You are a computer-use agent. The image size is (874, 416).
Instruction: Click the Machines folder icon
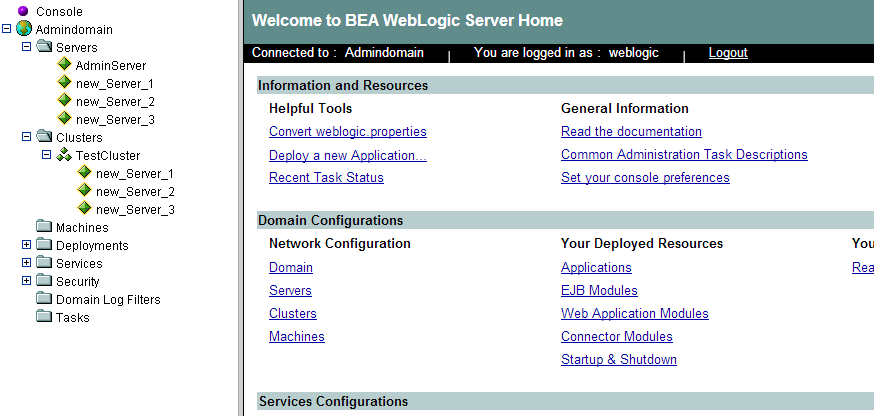pyautogui.click(x=44, y=227)
